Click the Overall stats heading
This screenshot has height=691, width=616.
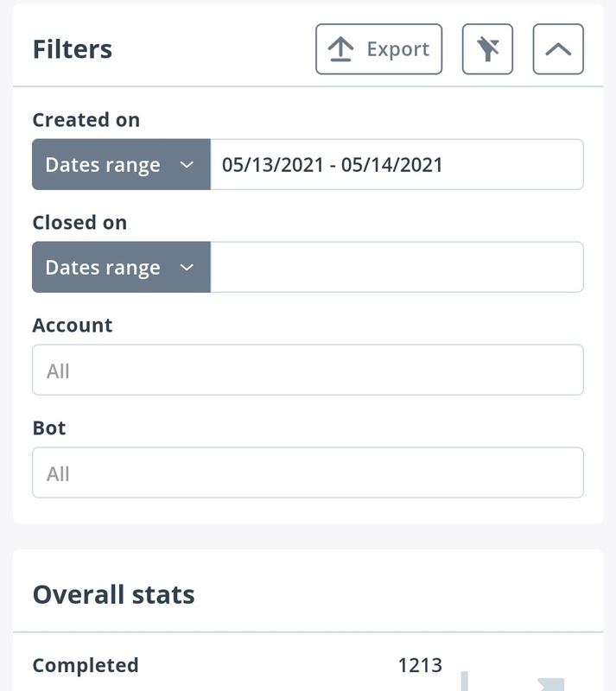pos(114,594)
